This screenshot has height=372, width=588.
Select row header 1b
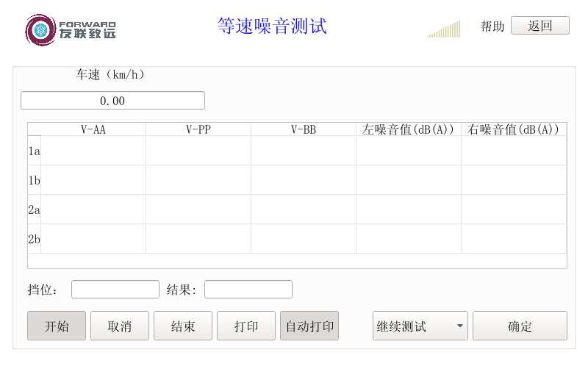34,180
